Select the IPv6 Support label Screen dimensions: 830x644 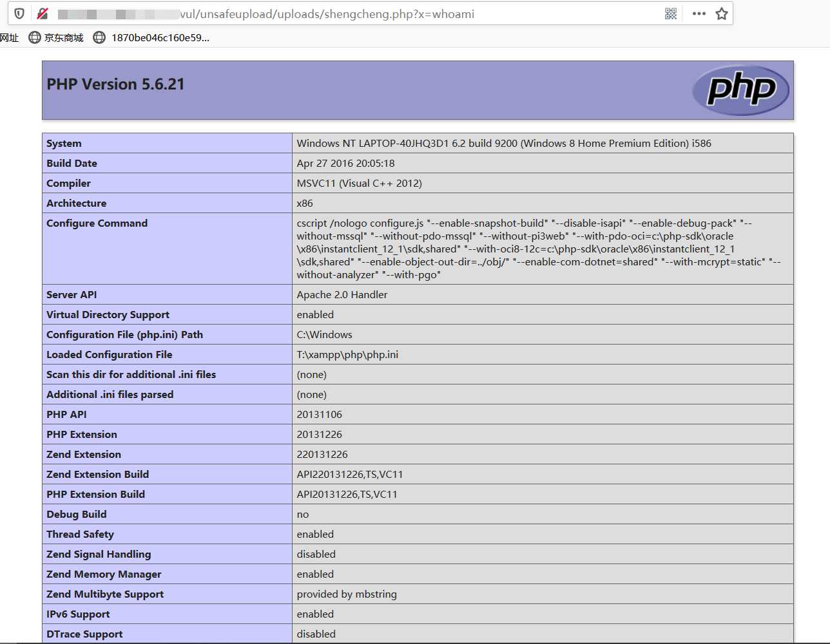click(x=78, y=614)
